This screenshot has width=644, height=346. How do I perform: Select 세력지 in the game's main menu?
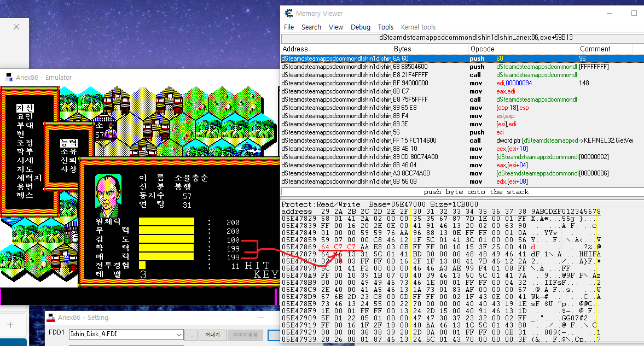click(x=29, y=178)
